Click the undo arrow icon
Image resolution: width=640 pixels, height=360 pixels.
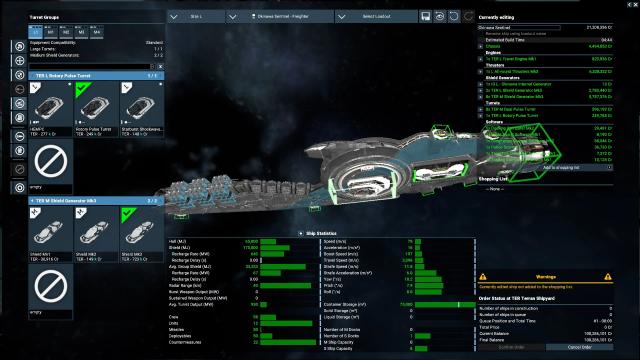coord(454,17)
